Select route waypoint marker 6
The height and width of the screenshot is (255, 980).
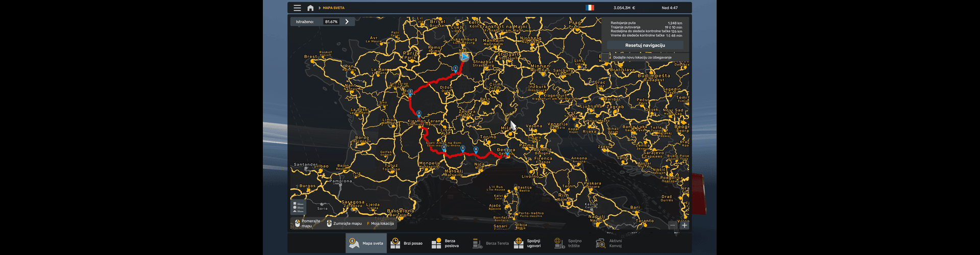(x=476, y=150)
